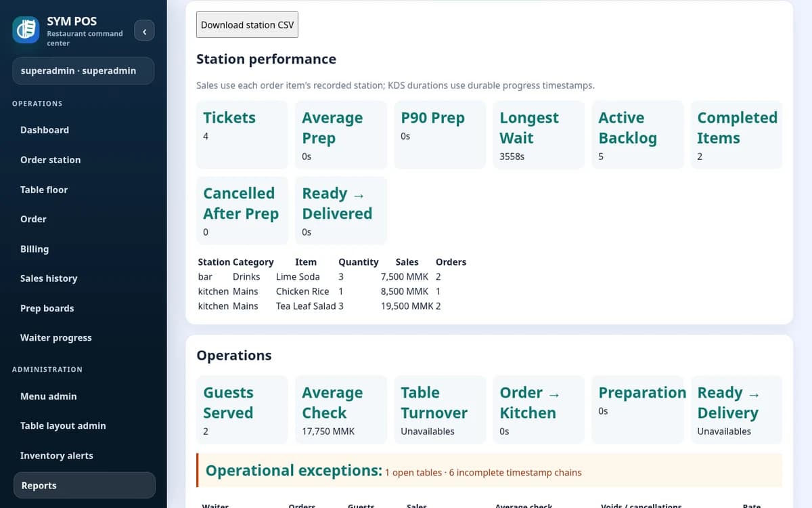812x508 pixels.
Task: Open Menu admin settings
Action: (x=84, y=396)
